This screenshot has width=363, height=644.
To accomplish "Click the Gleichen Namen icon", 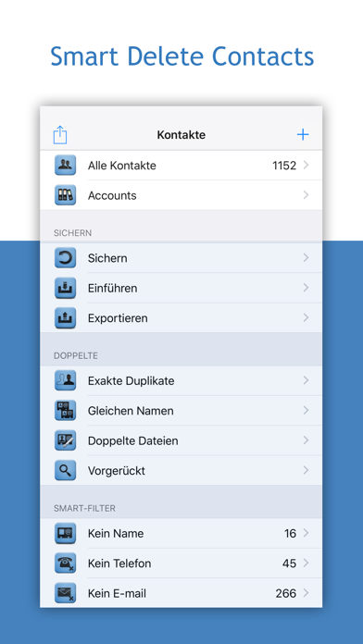I will coord(65,410).
